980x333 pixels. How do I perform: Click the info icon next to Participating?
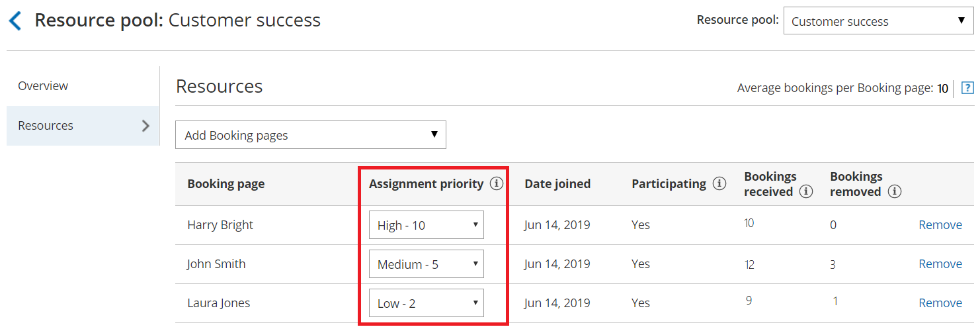point(719,184)
